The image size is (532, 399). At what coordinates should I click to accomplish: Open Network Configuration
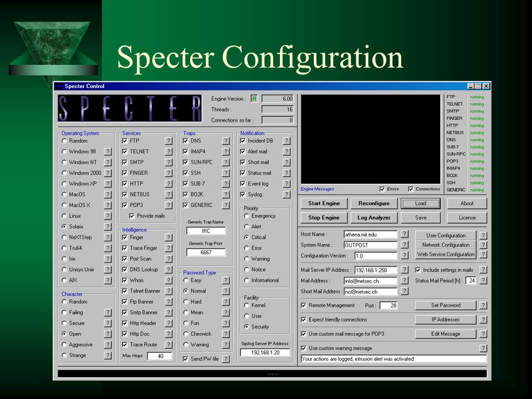point(446,245)
